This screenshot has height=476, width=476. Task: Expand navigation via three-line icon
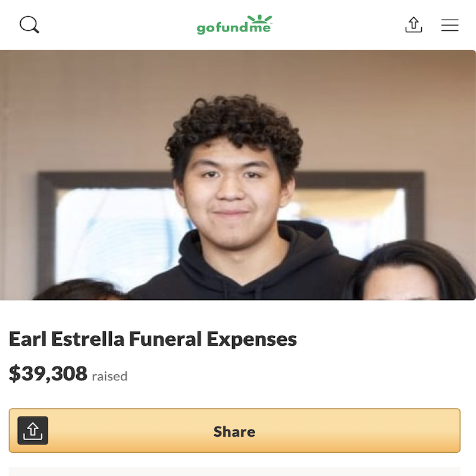450,25
